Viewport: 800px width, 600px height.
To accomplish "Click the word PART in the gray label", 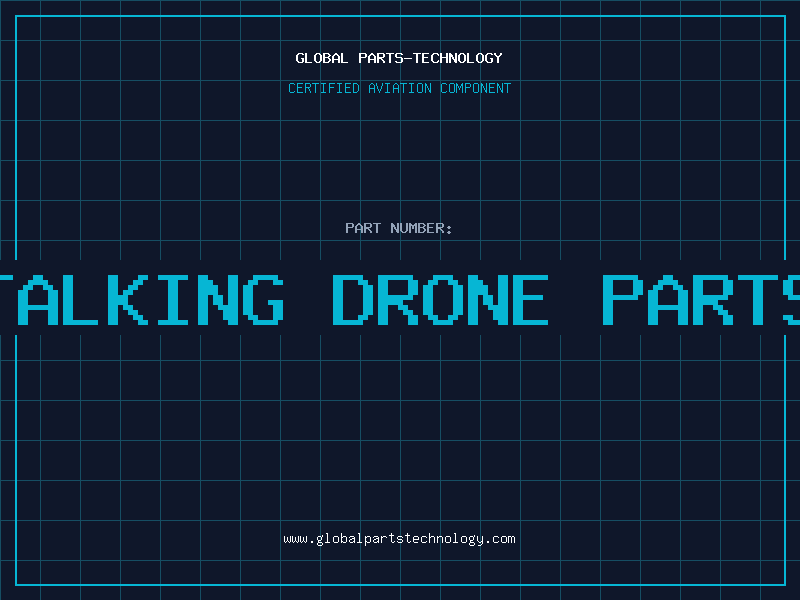I will [363, 228].
